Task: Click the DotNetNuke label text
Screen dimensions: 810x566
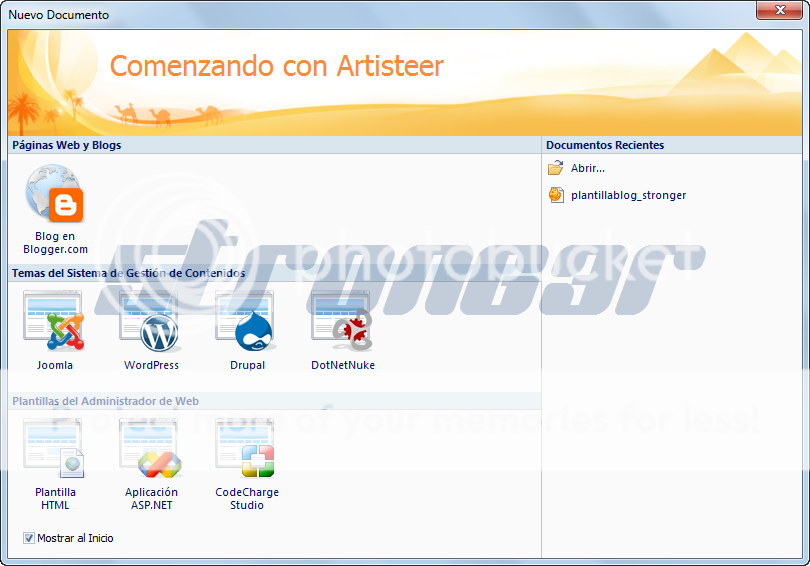Action: pos(343,365)
